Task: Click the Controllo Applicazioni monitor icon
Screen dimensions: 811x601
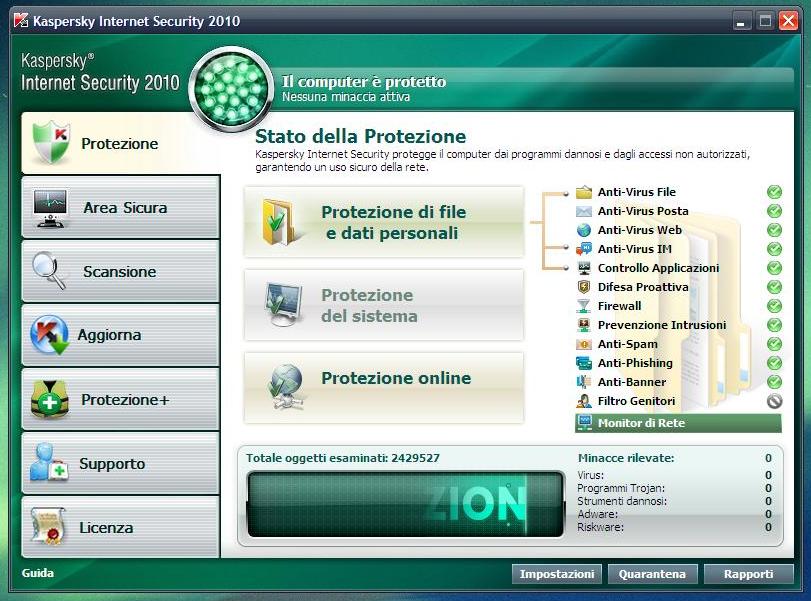Action: (x=584, y=268)
